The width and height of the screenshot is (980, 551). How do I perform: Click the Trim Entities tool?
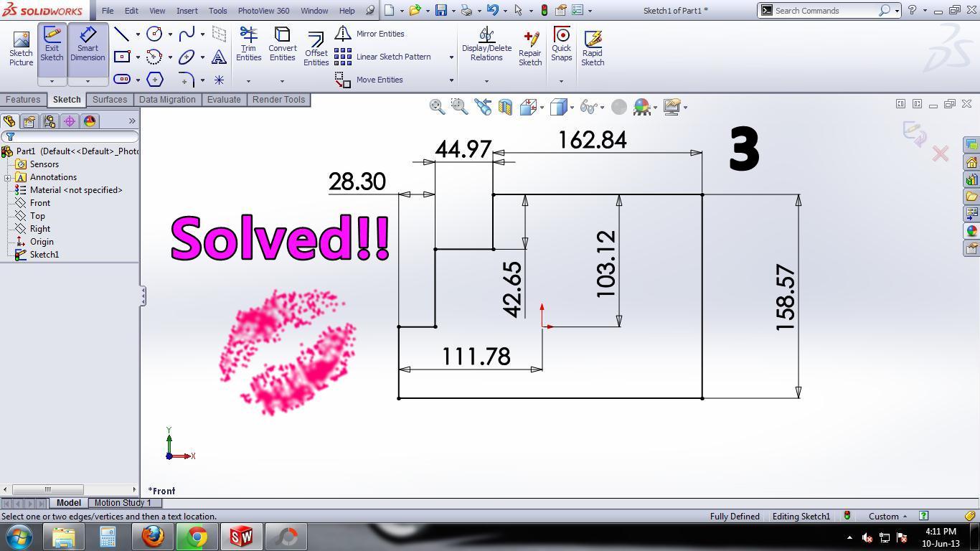tap(248, 44)
